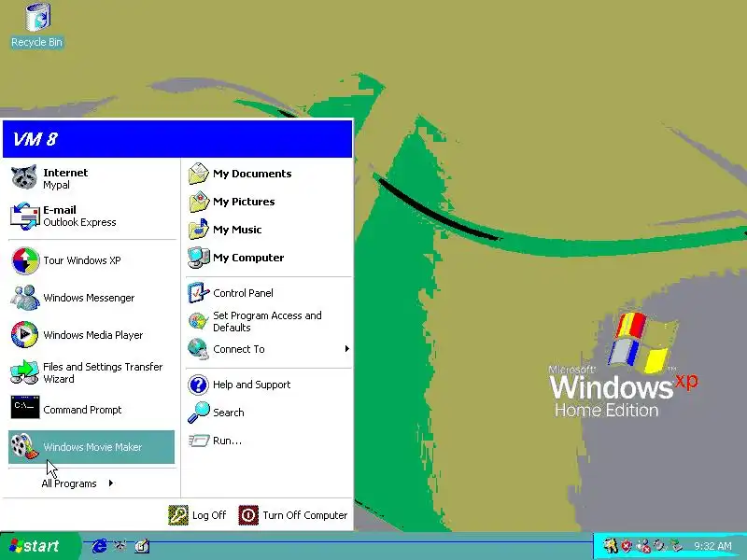The height and width of the screenshot is (560, 747).
Task: Open My Pictures folder icon
Action: tap(199, 202)
